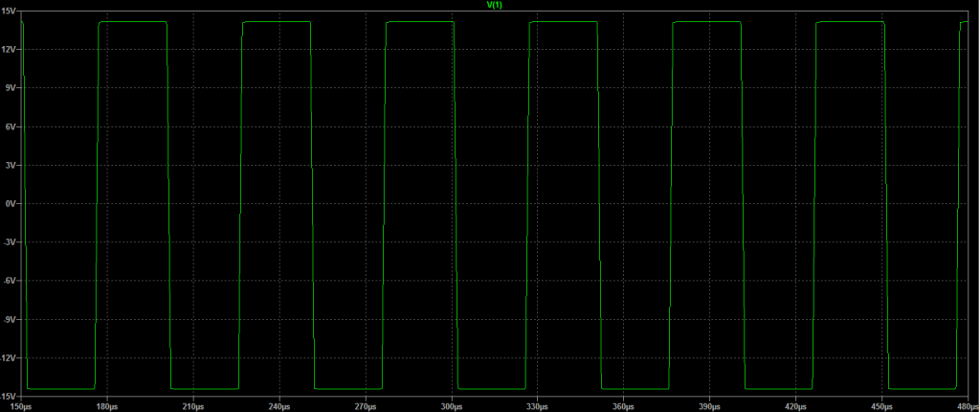The height and width of the screenshot is (412, 980).
Task: Select the 210µs time axis label
Action: [193, 405]
